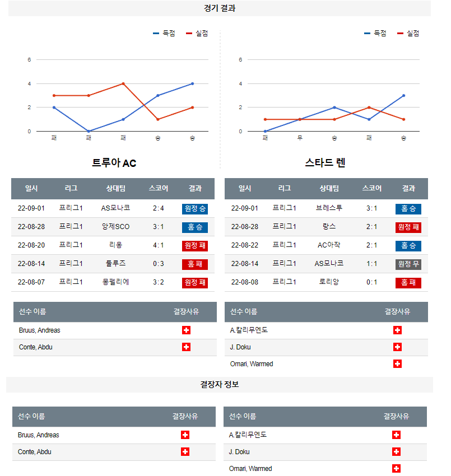Click the 2:4 score cell
Screen dimensions: 451x476
(158, 208)
